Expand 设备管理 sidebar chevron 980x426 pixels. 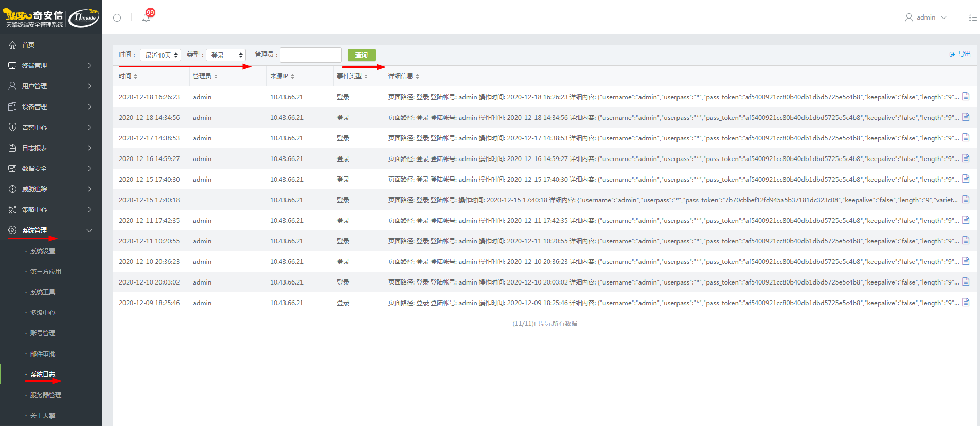click(90, 107)
